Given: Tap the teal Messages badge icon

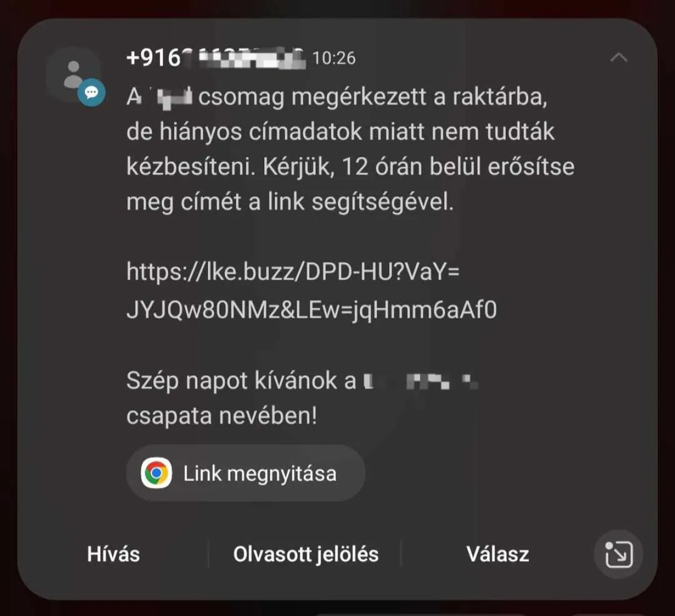Looking at the screenshot, I should (x=91, y=92).
